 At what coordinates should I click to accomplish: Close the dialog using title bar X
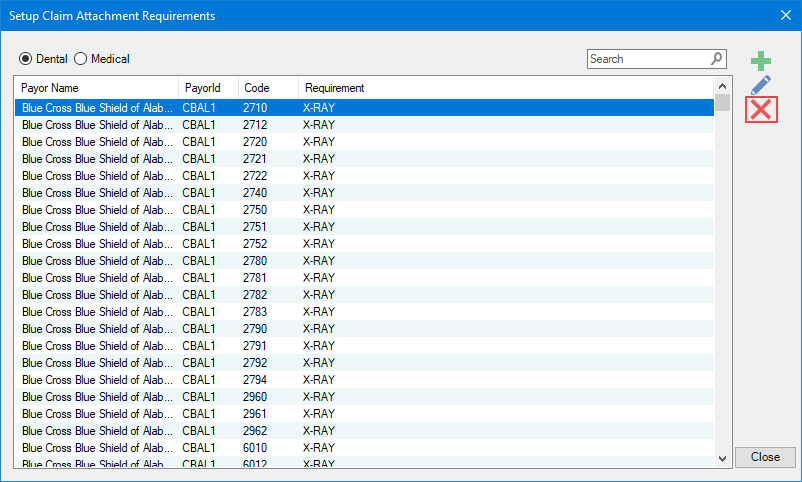pos(785,15)
